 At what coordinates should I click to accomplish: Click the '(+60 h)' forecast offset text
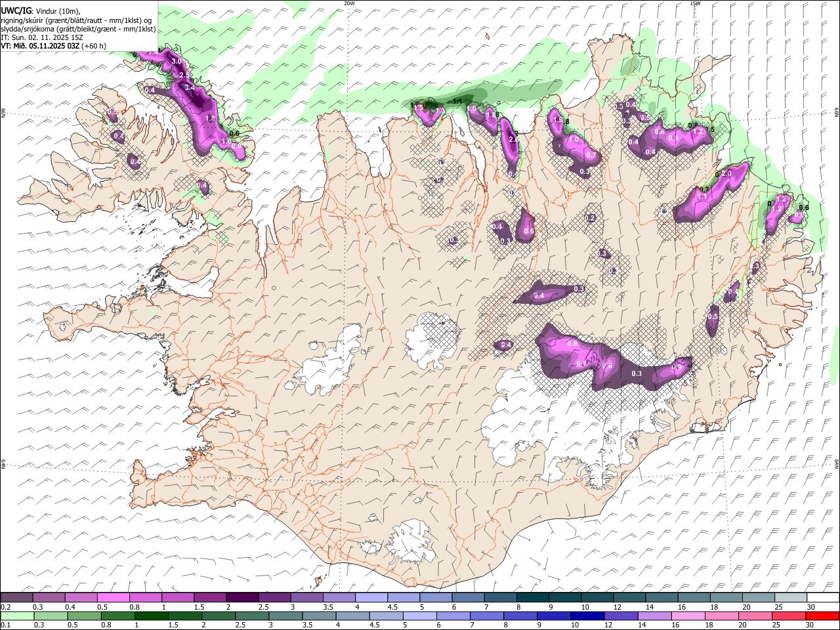pyautogui.click(x=94, y=46)
